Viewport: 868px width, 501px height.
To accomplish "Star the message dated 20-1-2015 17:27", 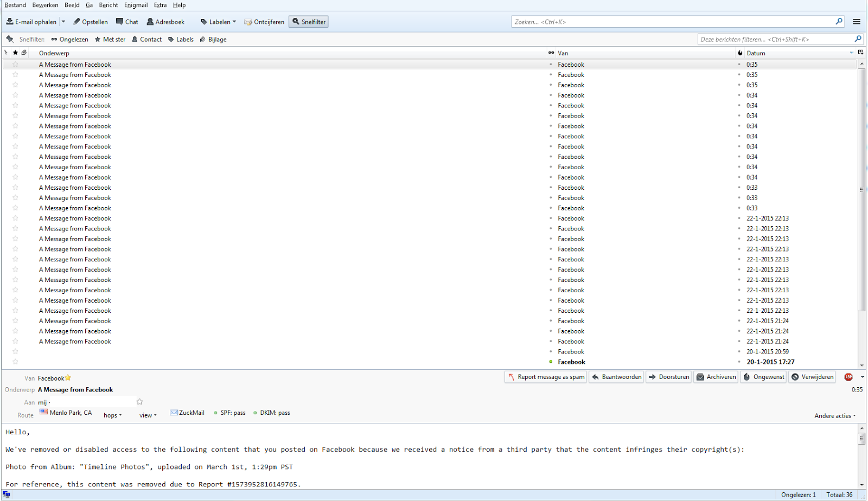I will pyautogui.click(x=15, y=362).
